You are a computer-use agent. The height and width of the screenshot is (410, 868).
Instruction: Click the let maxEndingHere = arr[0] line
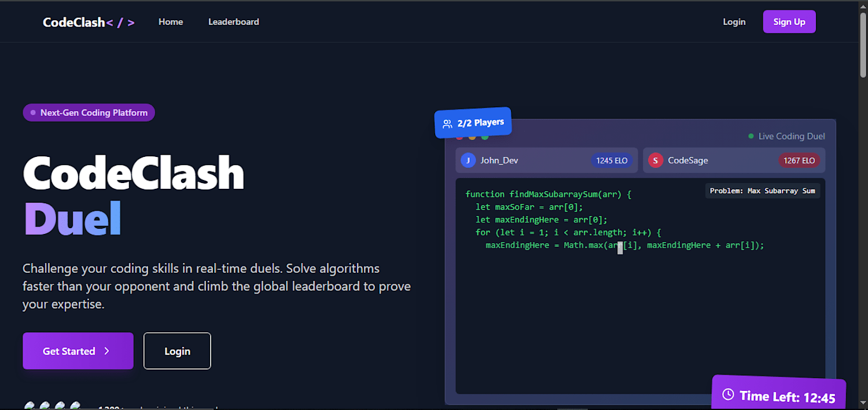click(542, 220)
